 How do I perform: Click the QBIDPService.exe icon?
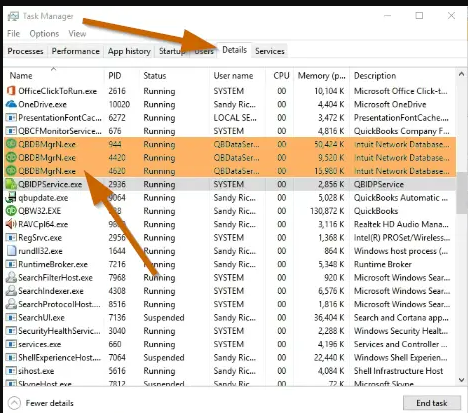(x=11, y=184)
